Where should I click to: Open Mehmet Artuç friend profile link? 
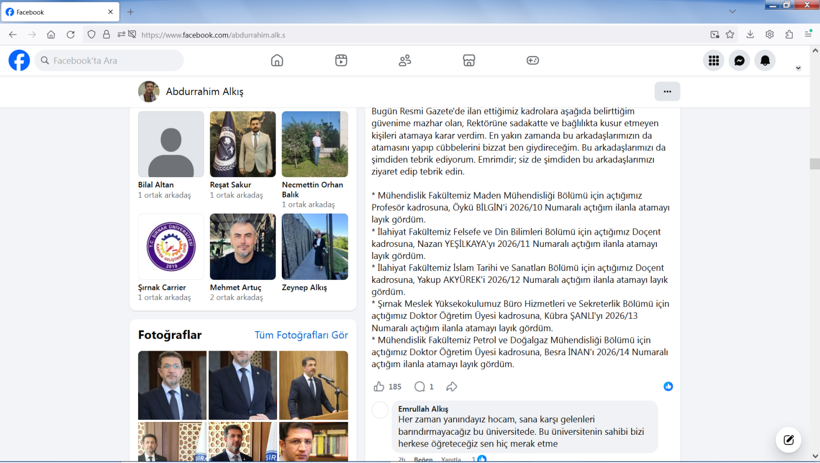coord(235,287)
